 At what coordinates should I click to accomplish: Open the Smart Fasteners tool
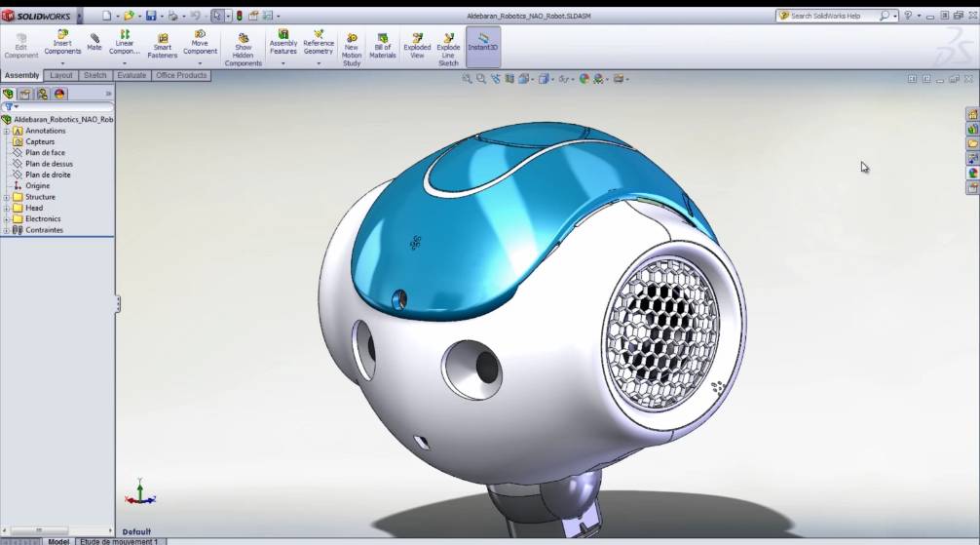pyautogui.click(x=162, y=43)
